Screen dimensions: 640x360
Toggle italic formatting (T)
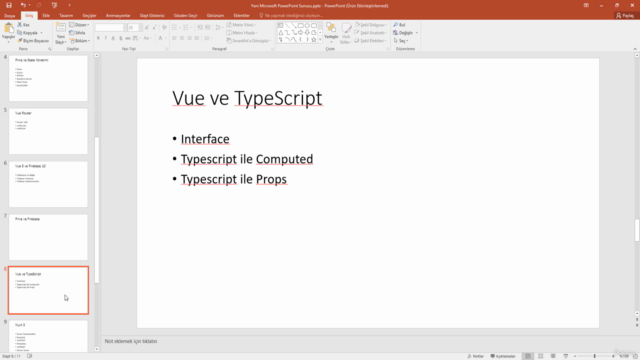(106, 38)
